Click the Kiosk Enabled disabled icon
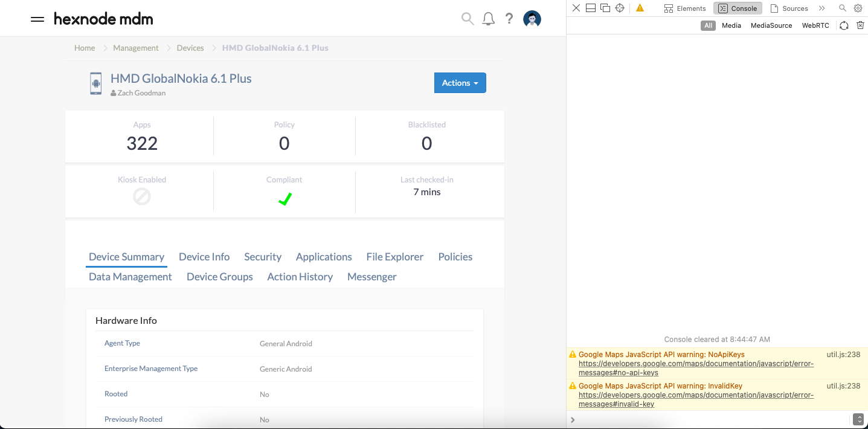The height and width of the screenshot is (429, 868). click(142, 196)
